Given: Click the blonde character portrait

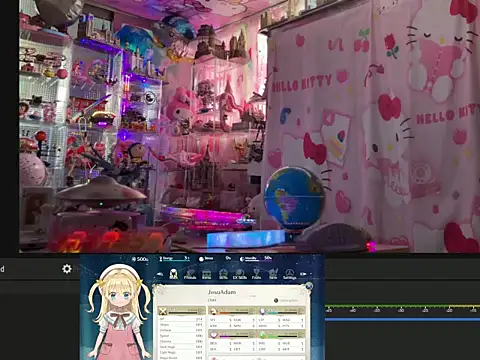Looking at the screenshot, I should [x=119, y=312].
